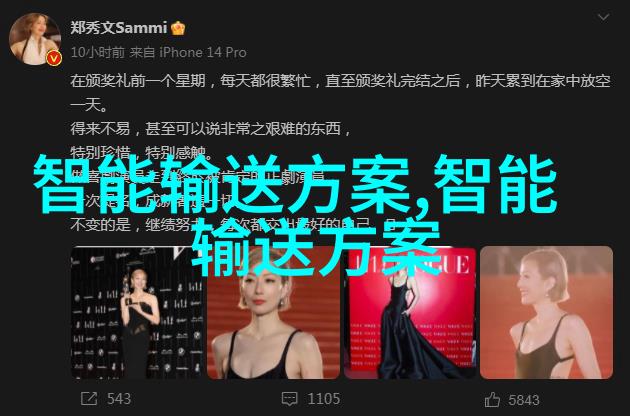
Task: Open the close-up portrait on red background
Action: coord(273,312)
